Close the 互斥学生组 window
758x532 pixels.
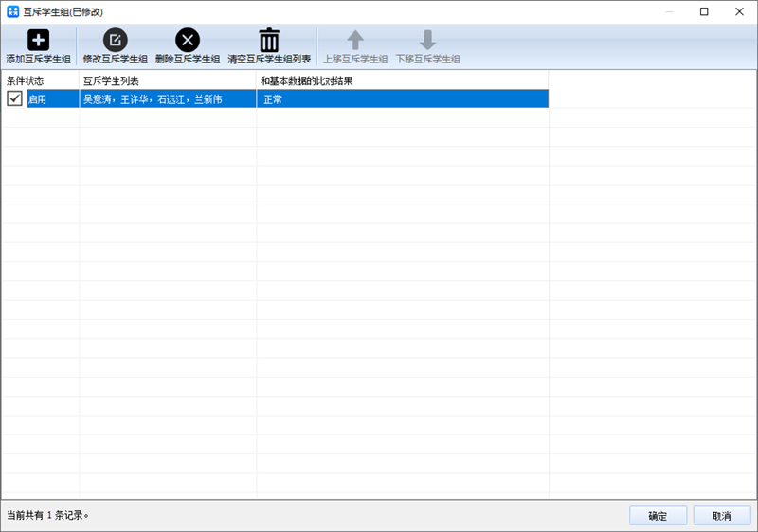[x=739, y=11]
